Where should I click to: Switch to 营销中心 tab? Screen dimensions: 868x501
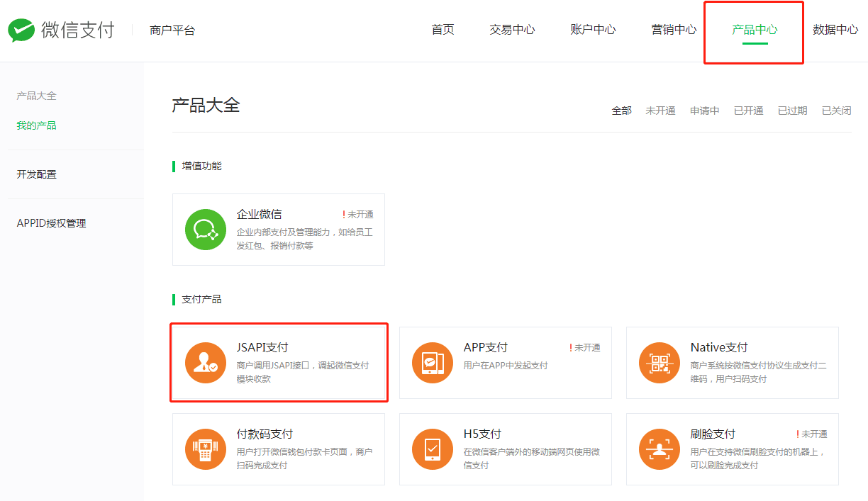(674, 30)
